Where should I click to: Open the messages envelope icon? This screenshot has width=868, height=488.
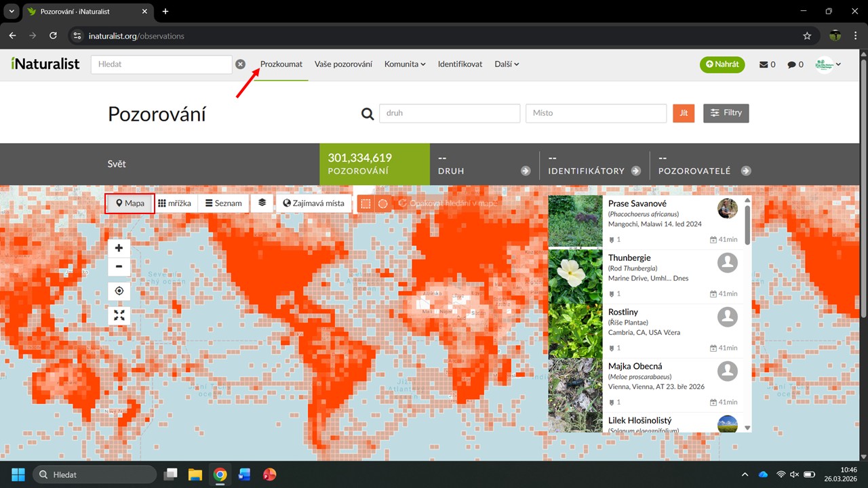[x=767, y=64]
